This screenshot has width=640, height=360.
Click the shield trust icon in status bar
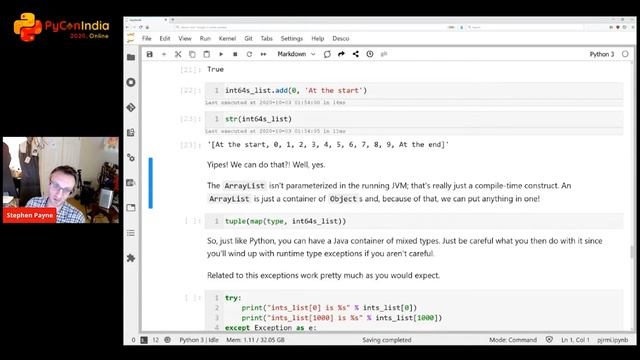tap(549, 340)
